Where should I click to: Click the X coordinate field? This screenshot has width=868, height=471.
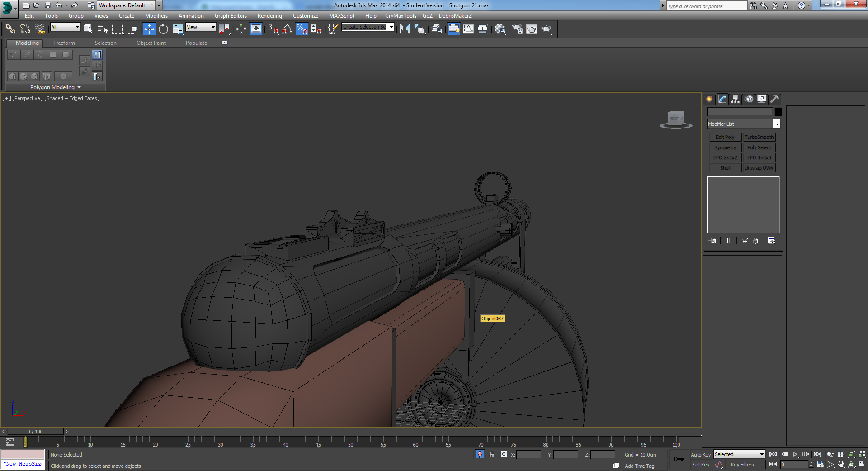click(x=528, y=455)
